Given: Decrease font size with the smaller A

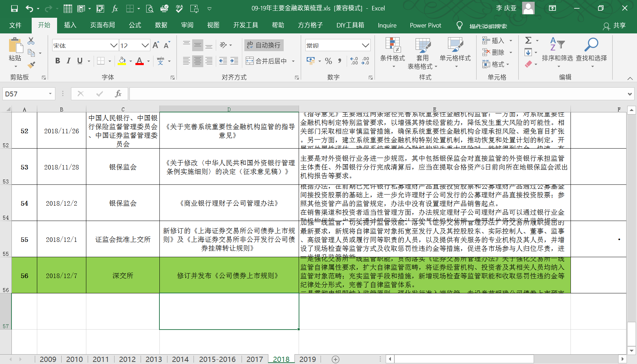Looking at the screenshot, I should point(167,45).
